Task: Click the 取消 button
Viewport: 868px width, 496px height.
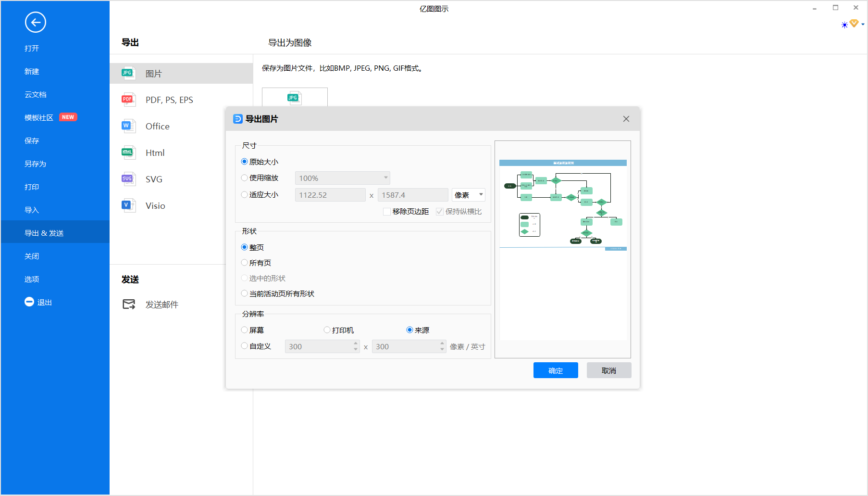Action: 609,370
